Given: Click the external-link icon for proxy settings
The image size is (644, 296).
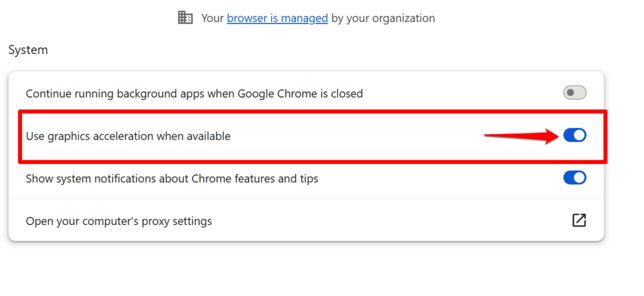Looking at the screenshot, I should tap(579, 221).
